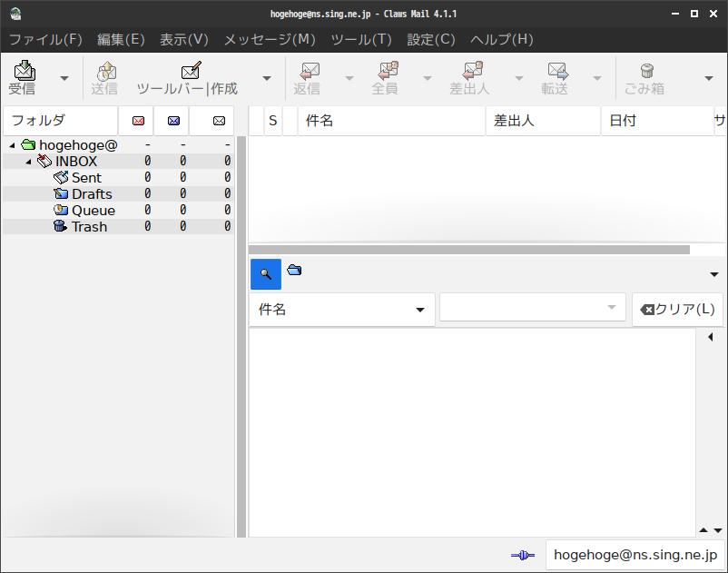Screen dimensions: 728x573
Task: Open the 表示(V) menu
Action: [184, 39]
